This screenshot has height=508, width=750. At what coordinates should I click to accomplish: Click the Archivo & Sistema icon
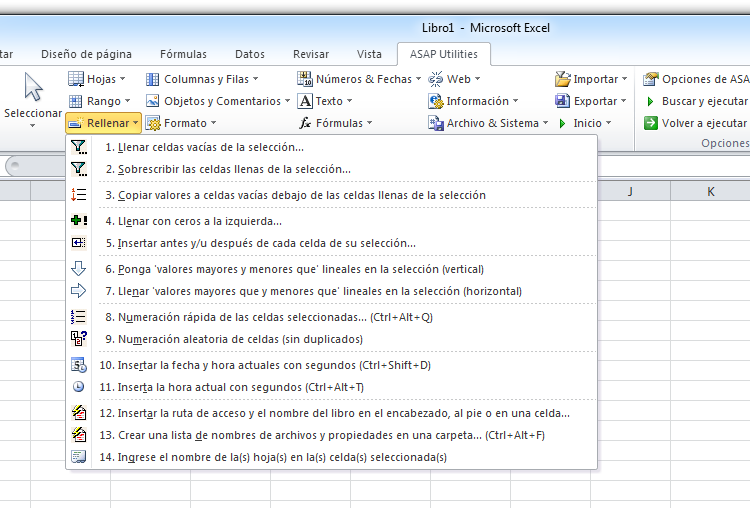tap(436, 123)
